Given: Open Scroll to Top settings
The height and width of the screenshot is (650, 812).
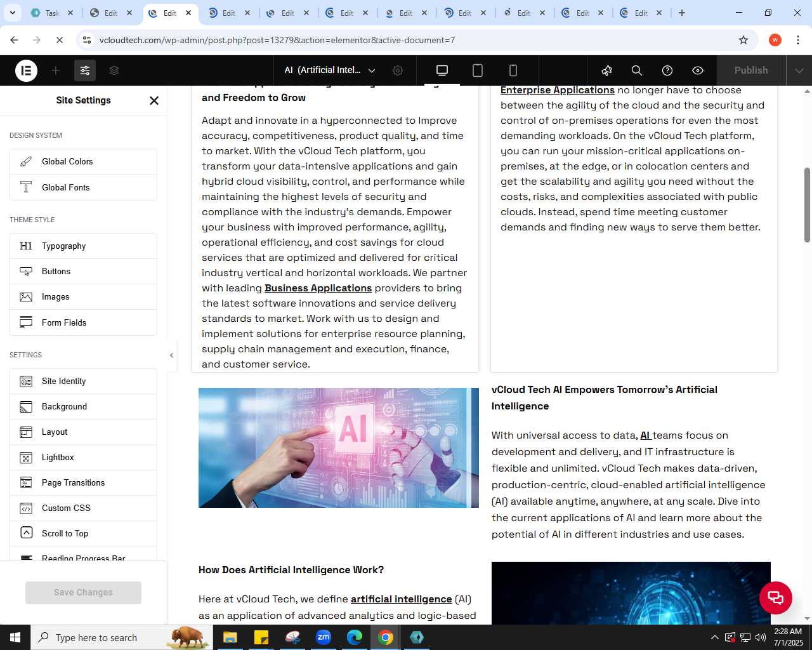Looking at the screenshot, I should coord(83,534).
